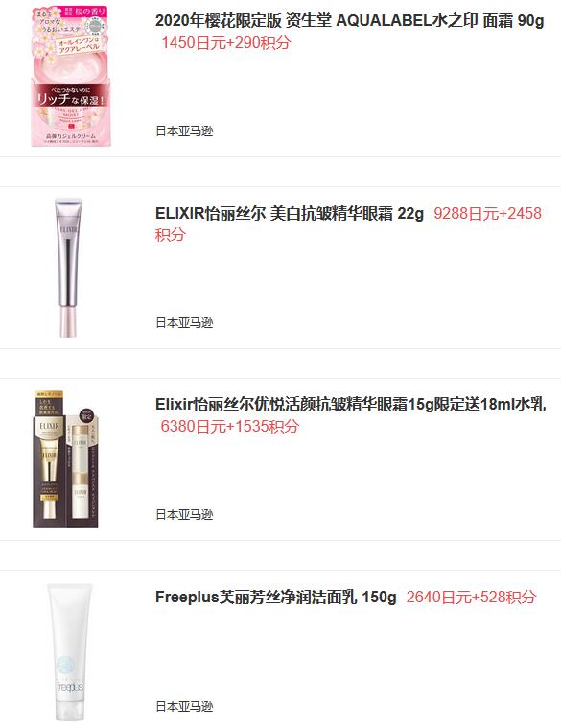This screenshot has width=561, height=728.
Task: Open the Elixir eye cream gift set image
Action: click(x=66, y=459)
